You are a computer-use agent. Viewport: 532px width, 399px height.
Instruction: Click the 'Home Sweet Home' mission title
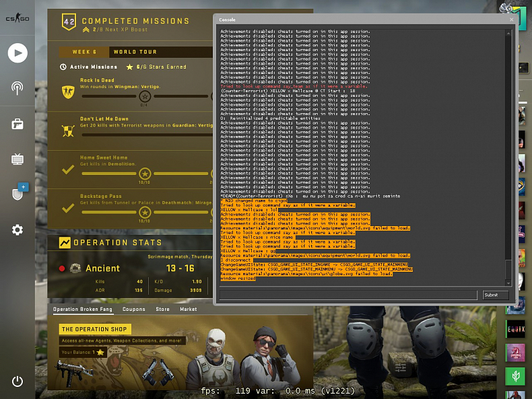click(x=104, y=157)
